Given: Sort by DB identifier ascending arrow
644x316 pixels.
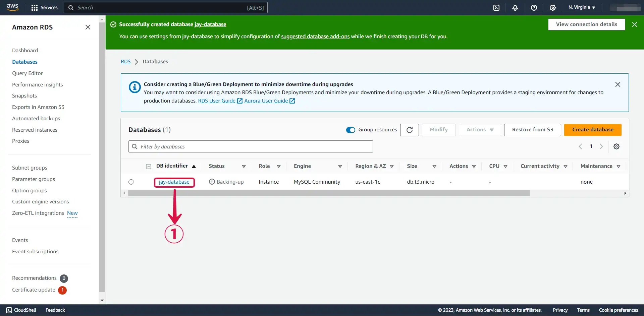Looking at the screenshot, I should tap(194, 166).
